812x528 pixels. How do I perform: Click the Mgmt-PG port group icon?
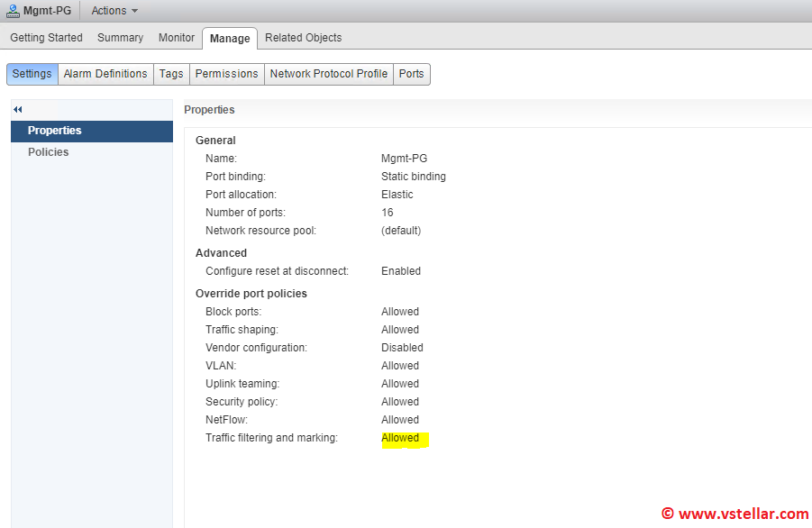(13, 11)
